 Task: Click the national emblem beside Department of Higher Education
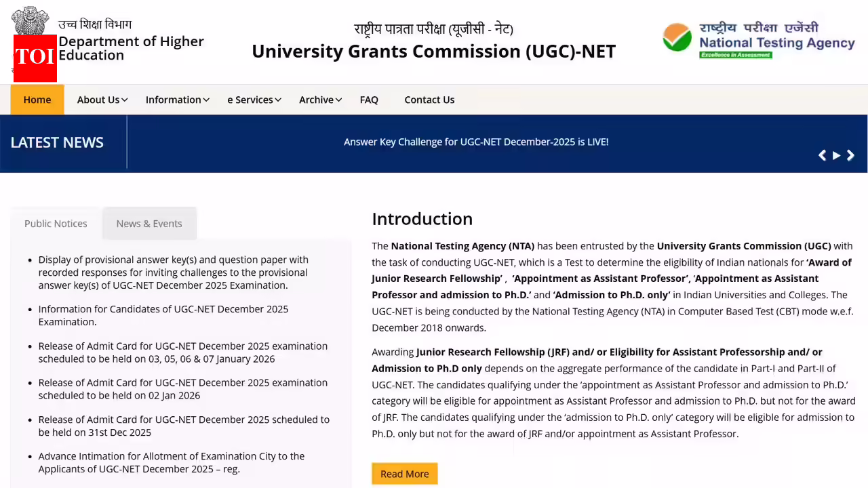[x=30, y=20]
